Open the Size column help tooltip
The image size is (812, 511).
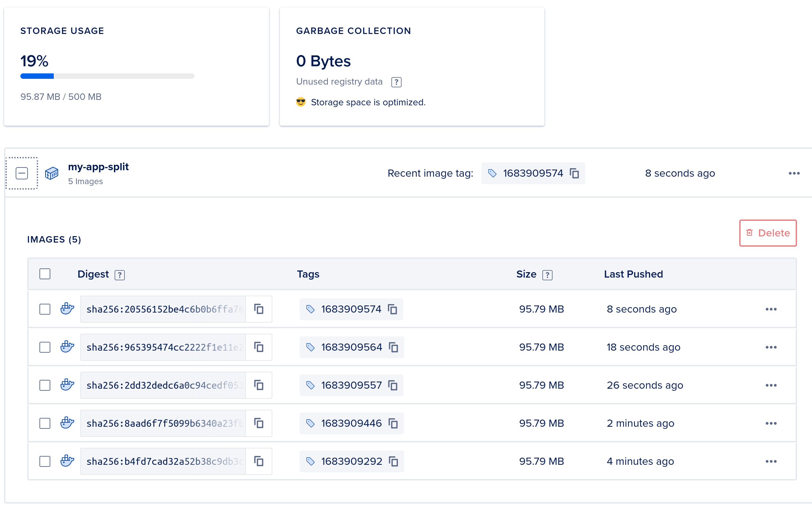point(548,275)
